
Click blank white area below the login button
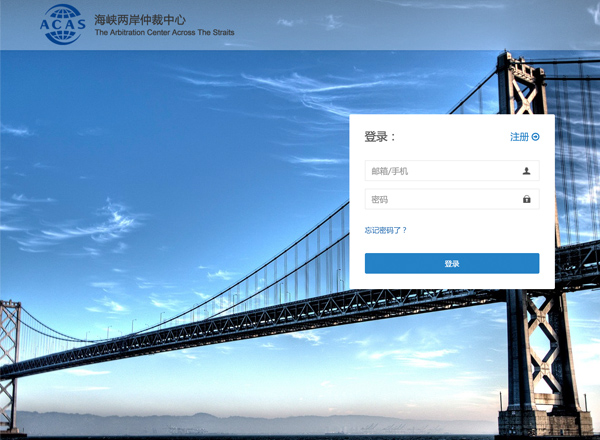452,281
